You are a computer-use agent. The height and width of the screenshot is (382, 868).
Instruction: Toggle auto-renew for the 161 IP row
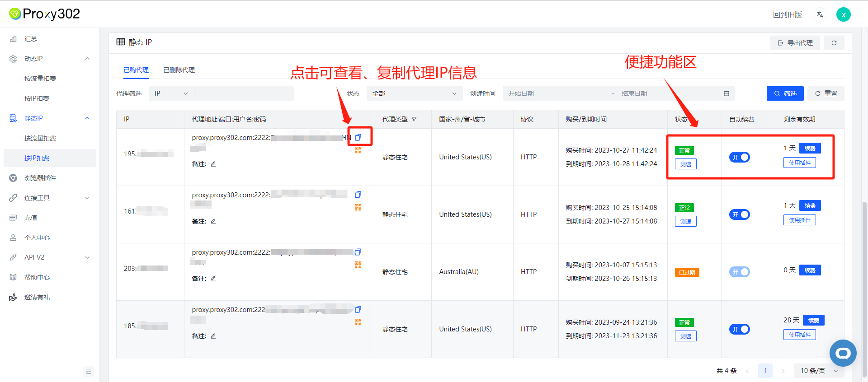click(740, 214)
